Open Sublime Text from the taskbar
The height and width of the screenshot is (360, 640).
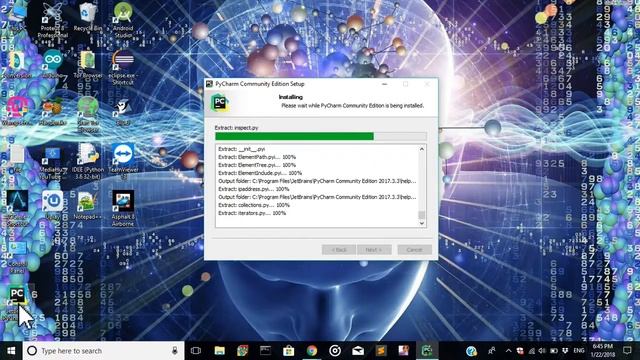(381, 351)
